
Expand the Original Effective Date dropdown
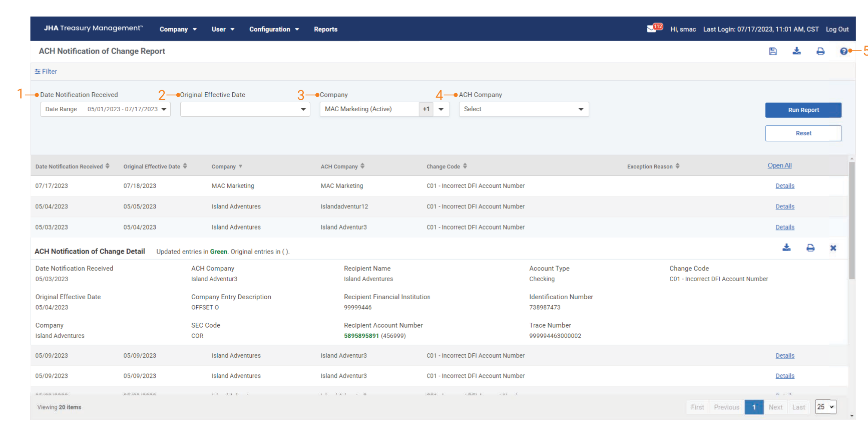pyautogui.click(x=245, y=109)
